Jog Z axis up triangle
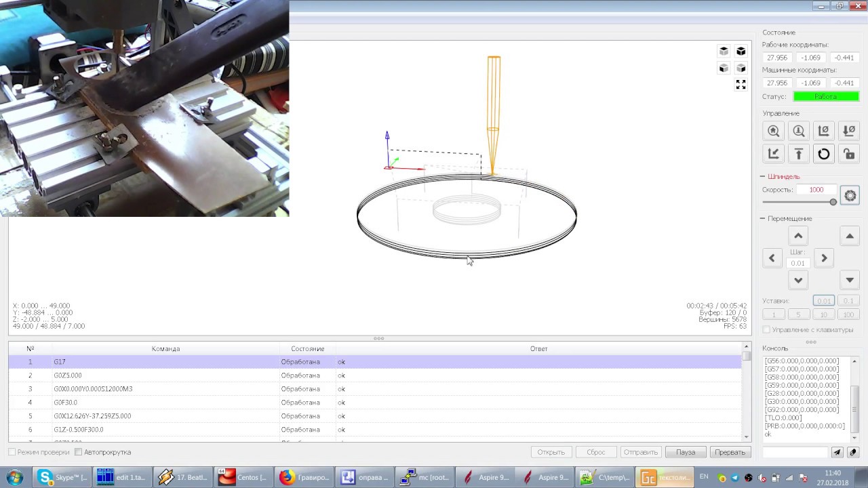 850,236
